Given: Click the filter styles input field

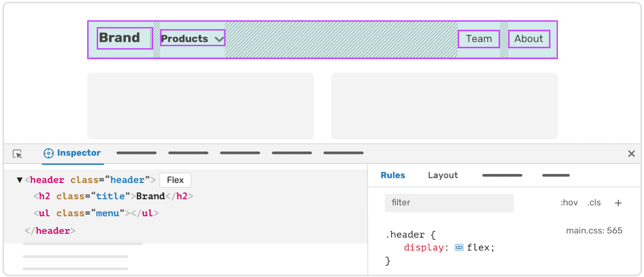Looking at the screenshot, I should pyautogui.click(x=449, y=203).
